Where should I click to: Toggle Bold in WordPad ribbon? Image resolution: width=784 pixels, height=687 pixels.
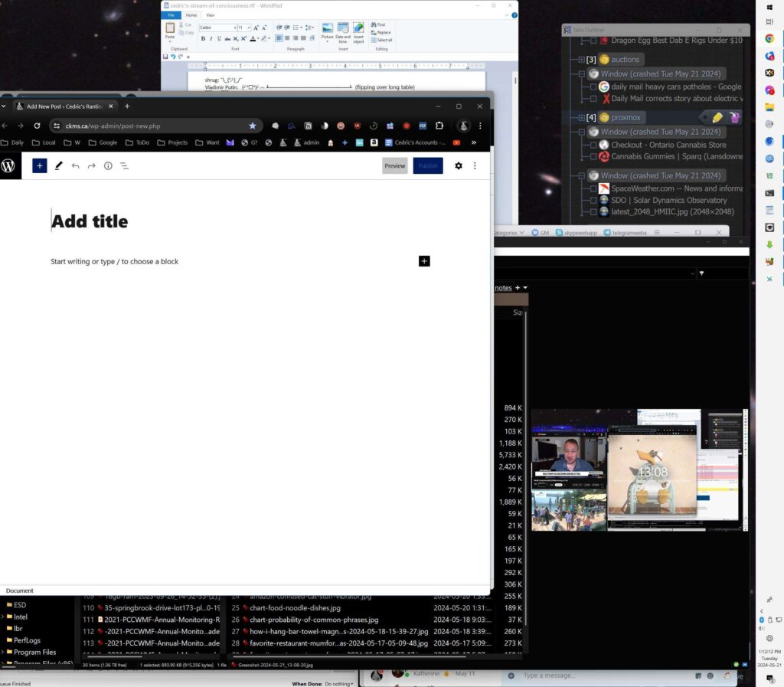203,38
